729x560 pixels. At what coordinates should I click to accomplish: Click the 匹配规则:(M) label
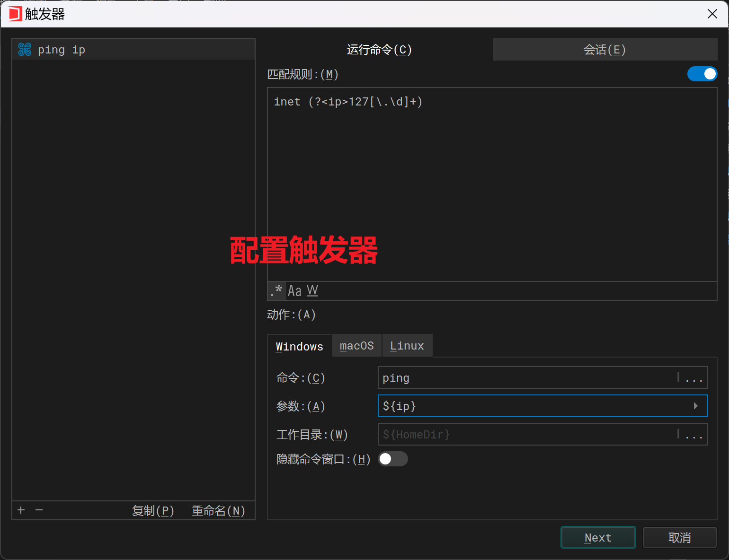pos(303,74)
